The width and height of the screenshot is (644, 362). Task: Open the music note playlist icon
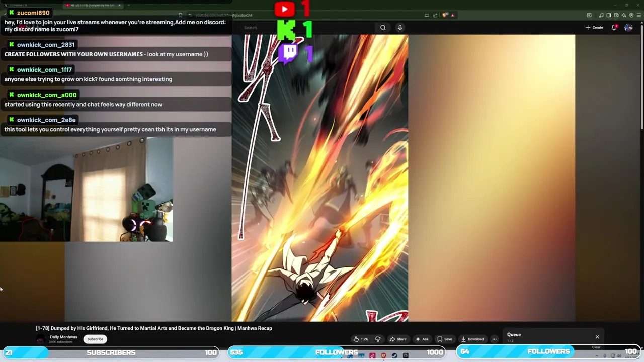pos(601,15)
